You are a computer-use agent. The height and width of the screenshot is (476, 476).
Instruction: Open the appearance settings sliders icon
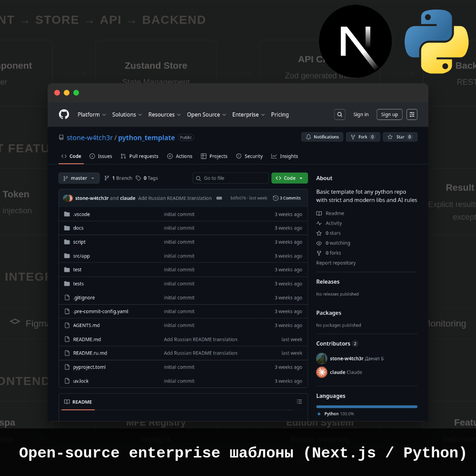(412, 114)
